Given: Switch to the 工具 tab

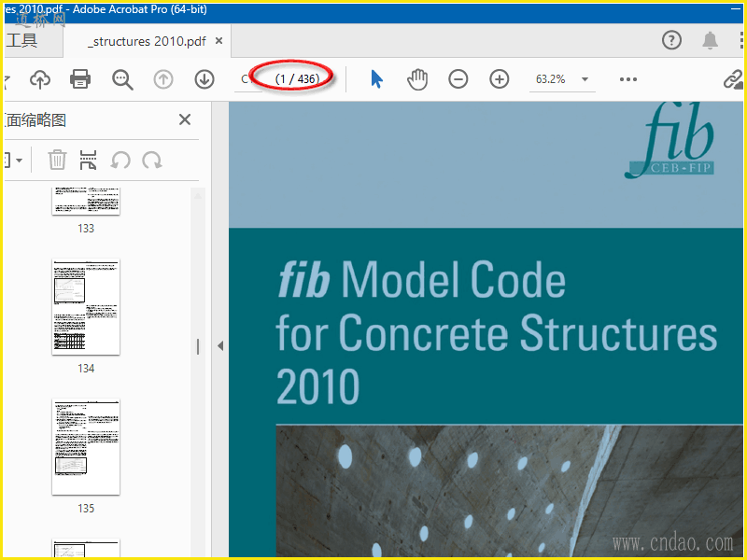Looking at the screenshot, I should click(x=21, y=40).
